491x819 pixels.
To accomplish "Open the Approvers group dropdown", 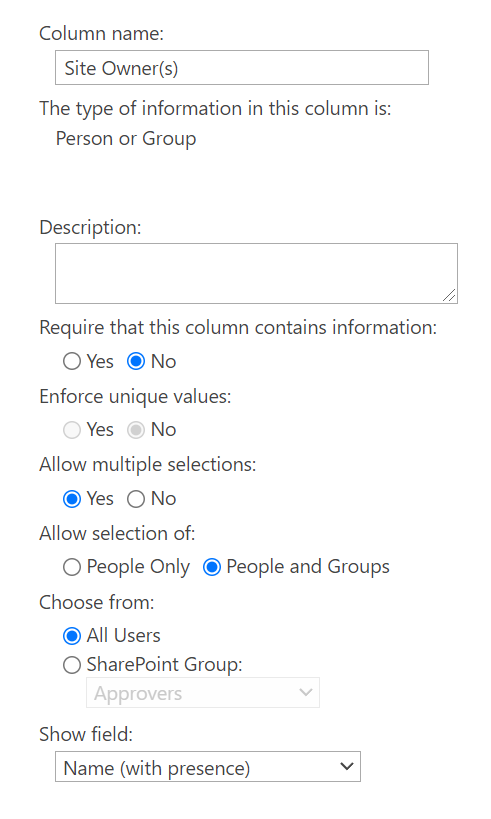I will 203,693.
